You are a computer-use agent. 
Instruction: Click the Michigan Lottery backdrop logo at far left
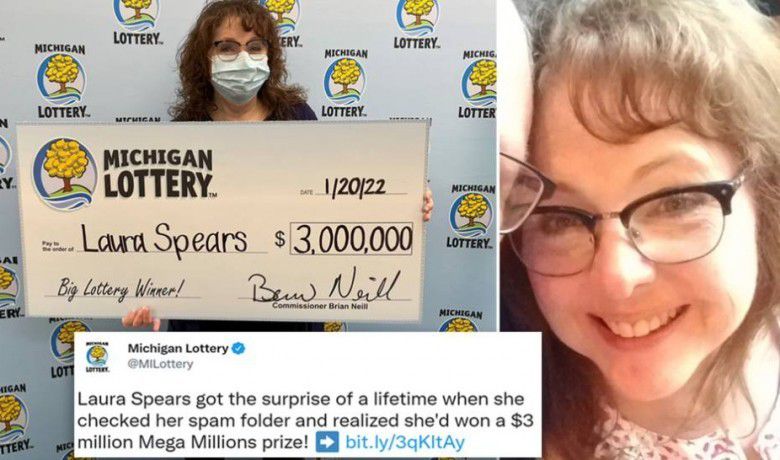tap(61, 81)
